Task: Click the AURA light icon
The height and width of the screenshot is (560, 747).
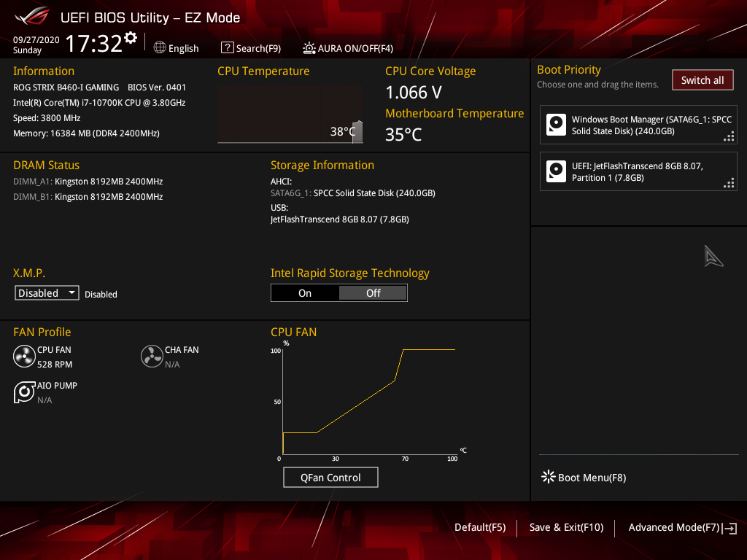Action: [x=309, y=48]
